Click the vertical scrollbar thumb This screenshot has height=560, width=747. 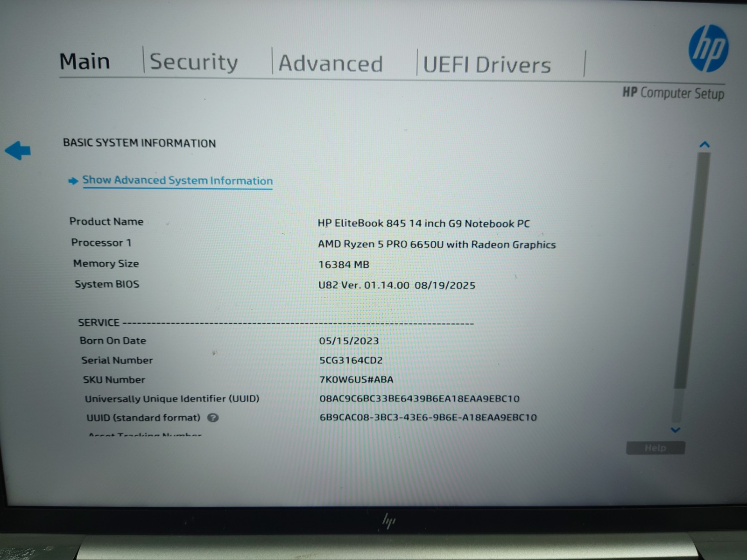tap(692, 271)
